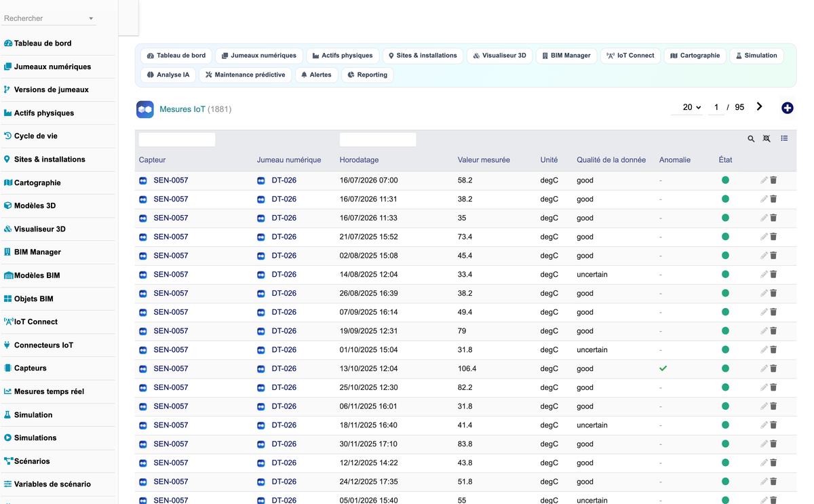The image size is (814, 504).
Task: Click the Mesures IoT title link
Action: click(182, 109)
